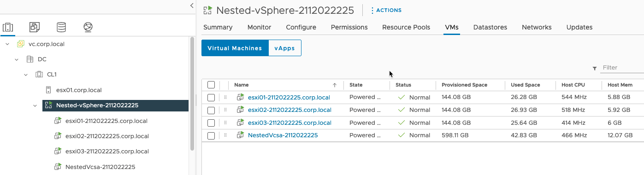
Task: Open NestedVcsa-2112022225 link in table
Action: coord(283,135)
